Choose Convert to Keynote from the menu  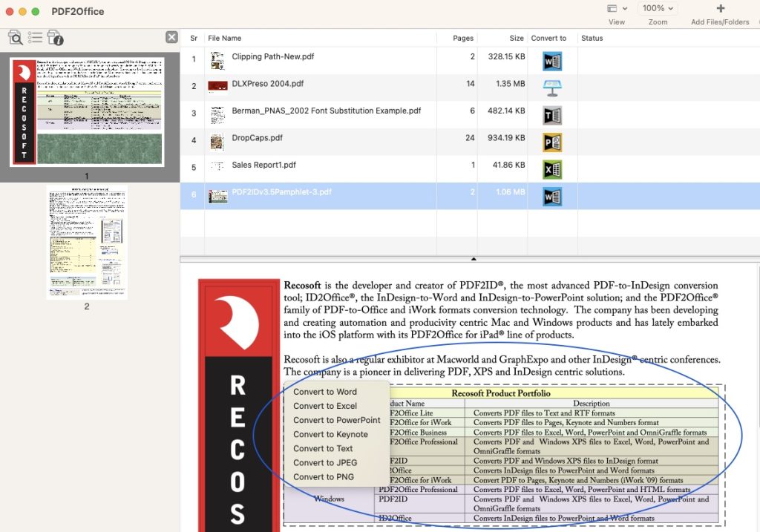click(335, 434)
